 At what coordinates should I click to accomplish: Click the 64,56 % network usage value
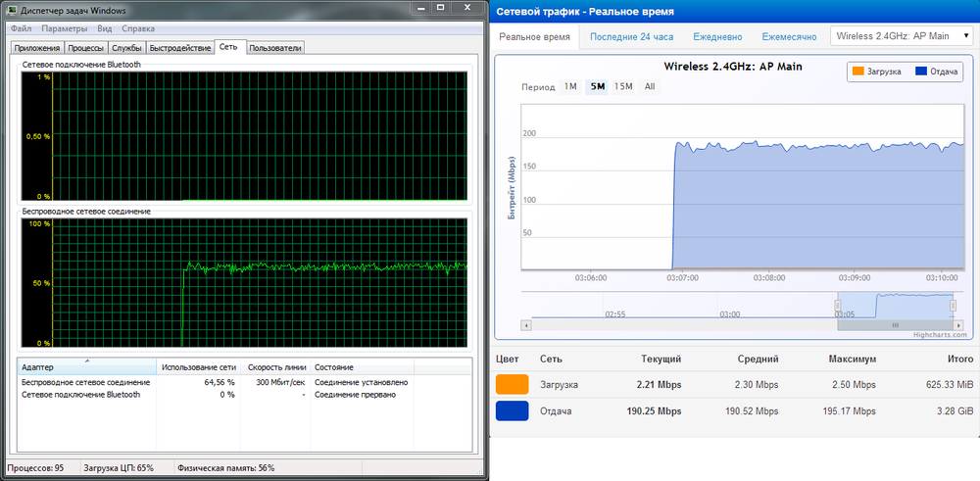coord(220,382)
